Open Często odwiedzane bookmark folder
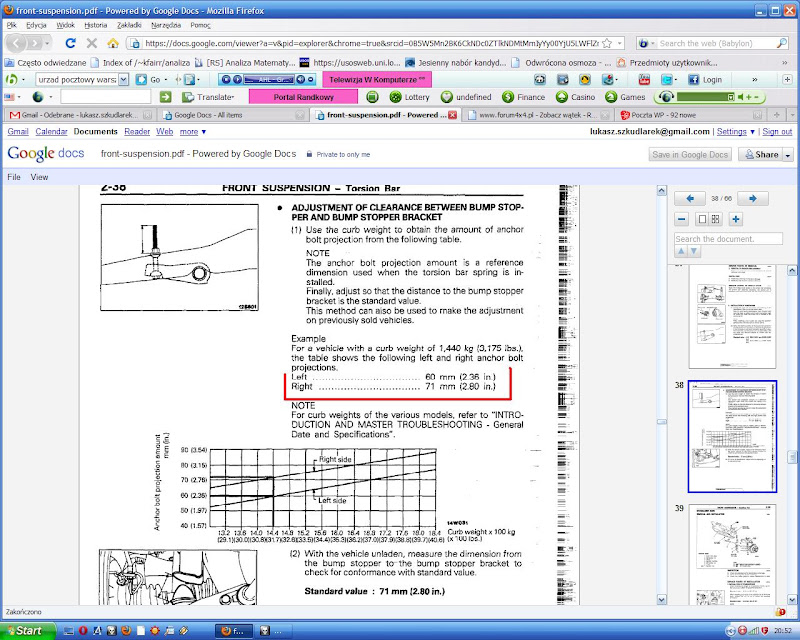The height and width of the screenshot is (640, 800). (45, 63)
